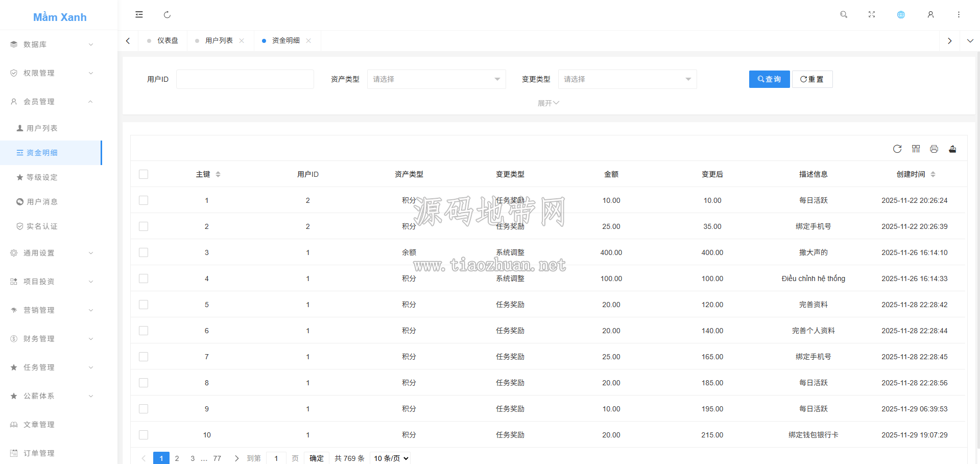Open the search icon in top bar
Image resolution: width=980 pixels, height=464 pixels.
pyautogui.click(x=844, y=15)
